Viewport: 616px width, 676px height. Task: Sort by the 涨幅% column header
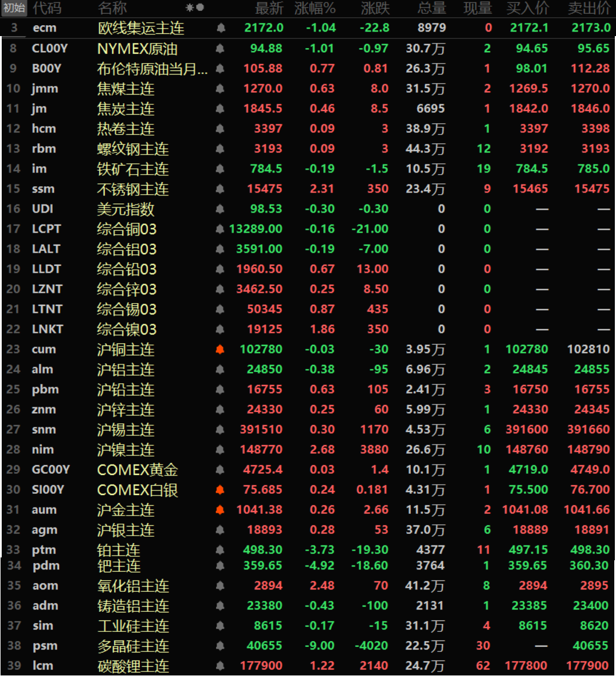[x=315, y=8]
